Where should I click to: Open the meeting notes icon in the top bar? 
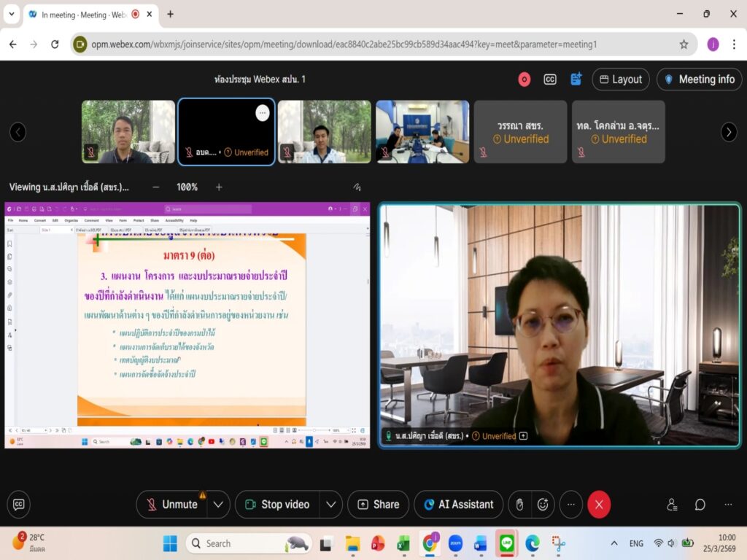pyautogui.click(x=576, y=79)
